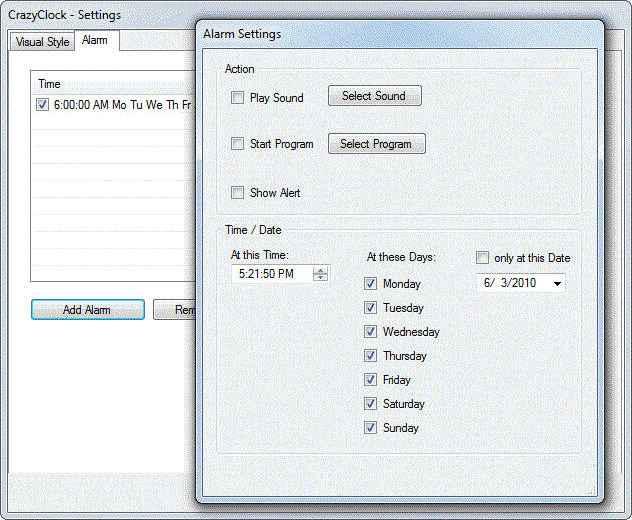
Task: Toggle the 6:00:00 AM alarm checkbox
Action: click(42, 104)
